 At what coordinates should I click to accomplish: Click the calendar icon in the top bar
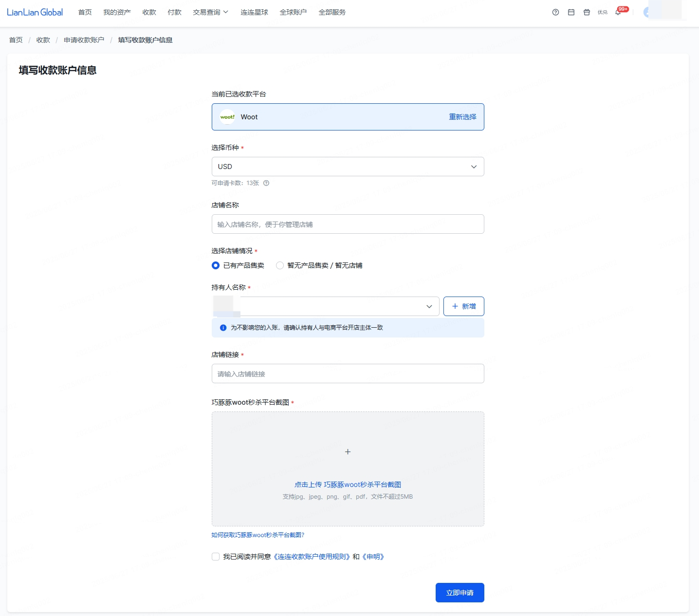tap(571, 12)
